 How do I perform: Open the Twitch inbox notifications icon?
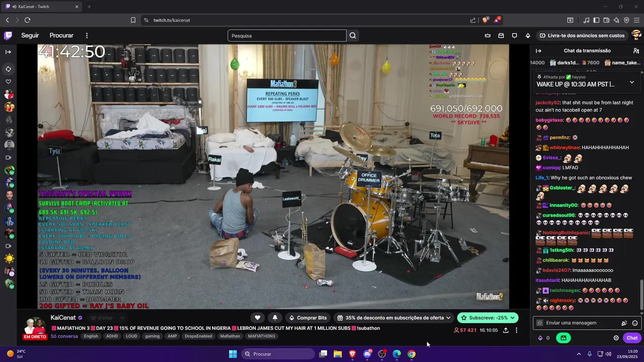point(501,36)
